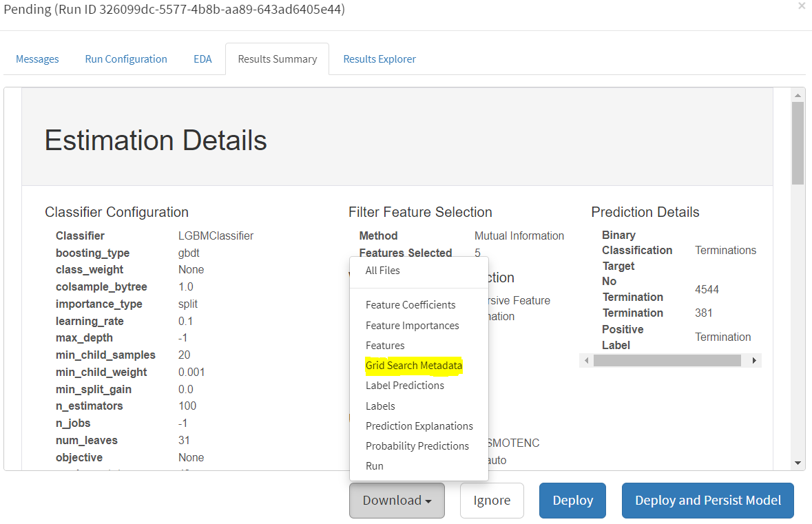The image size is (812, 524).
Task: Select Feature Coefficients download option
Action: (x=410, y=305)
